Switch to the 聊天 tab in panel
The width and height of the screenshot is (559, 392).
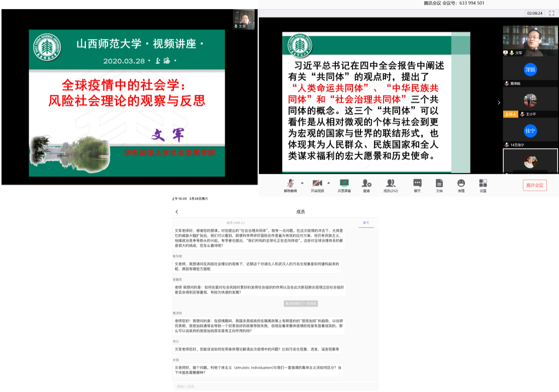366,222
